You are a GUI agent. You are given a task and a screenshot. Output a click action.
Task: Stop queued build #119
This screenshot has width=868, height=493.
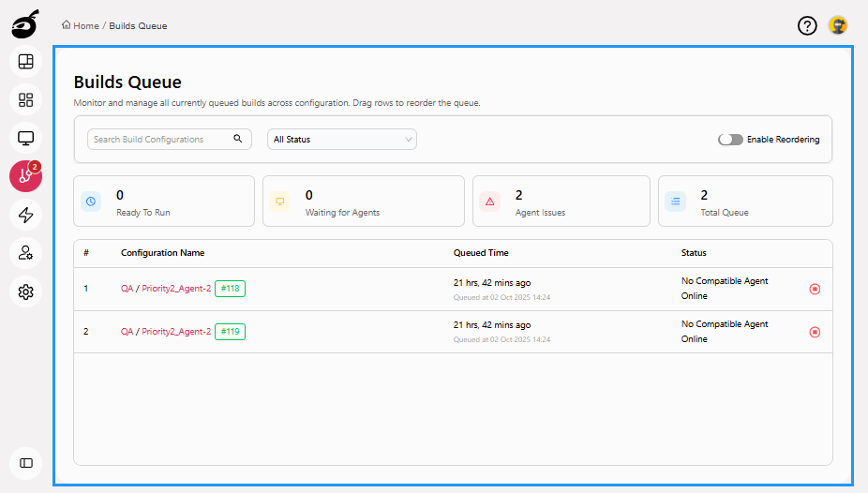click(815, 332)
